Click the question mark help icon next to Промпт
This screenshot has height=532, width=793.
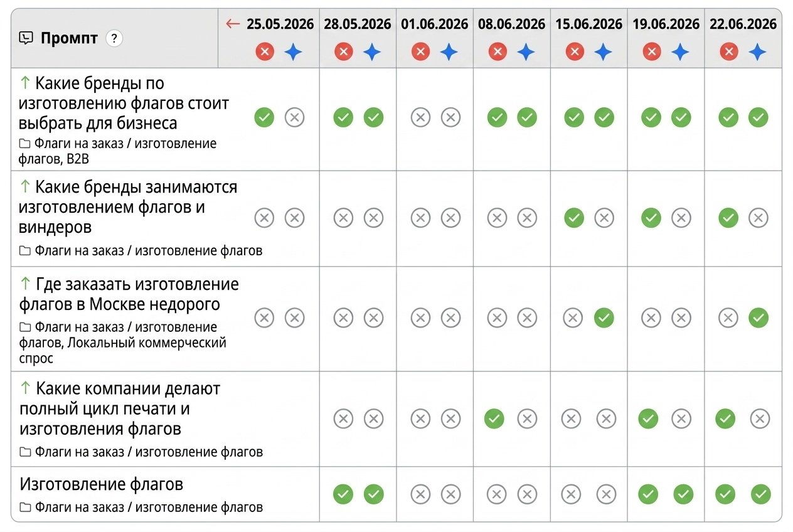click(x=114, y=38)
